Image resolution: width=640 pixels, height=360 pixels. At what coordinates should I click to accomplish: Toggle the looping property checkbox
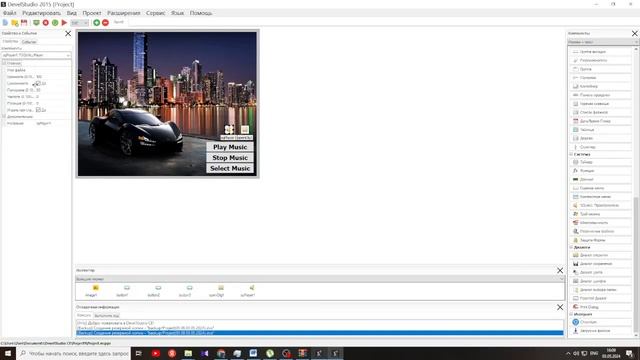coord(37,83)
